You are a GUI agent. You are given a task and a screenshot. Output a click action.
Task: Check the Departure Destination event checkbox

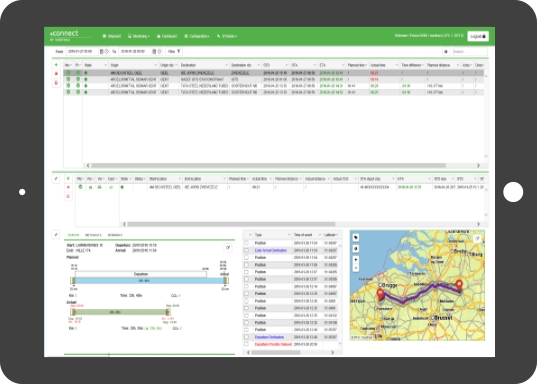tap(246, 337)
